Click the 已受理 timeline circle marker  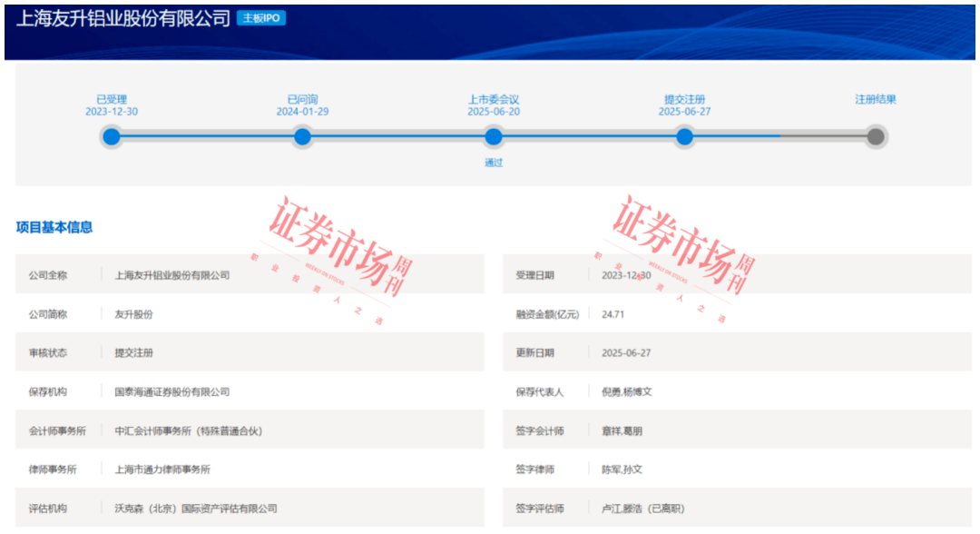[x=112, y=137]
